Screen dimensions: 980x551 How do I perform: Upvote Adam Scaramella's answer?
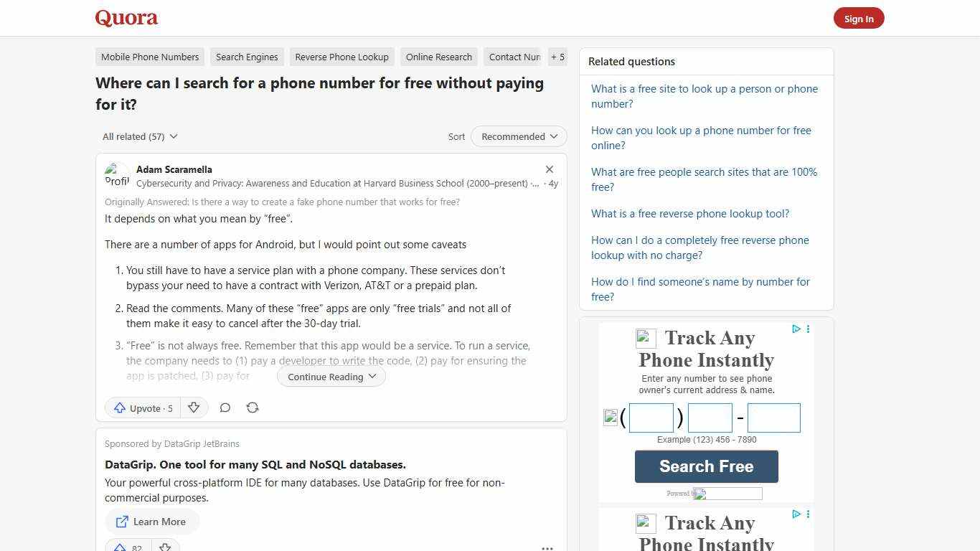click(142, 408)
